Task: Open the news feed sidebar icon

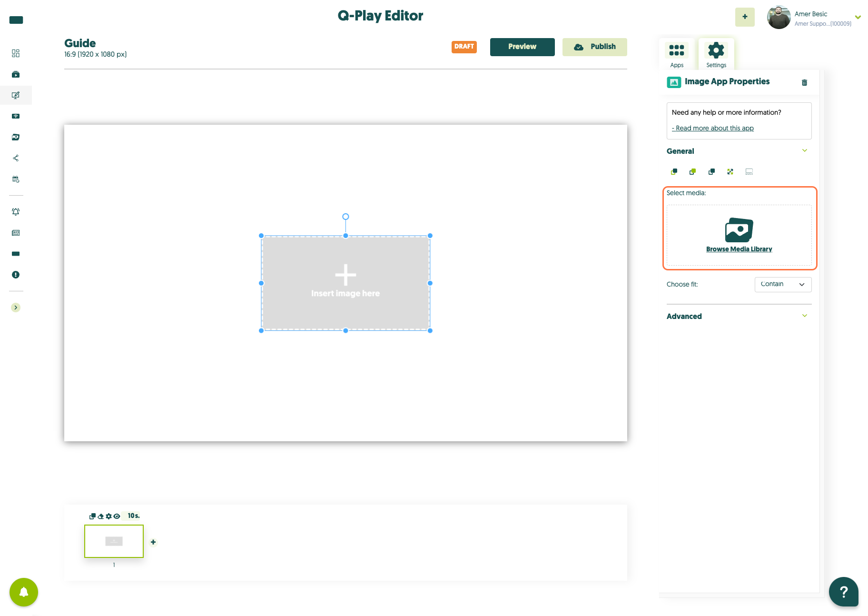Action: [x=16, y=233]
